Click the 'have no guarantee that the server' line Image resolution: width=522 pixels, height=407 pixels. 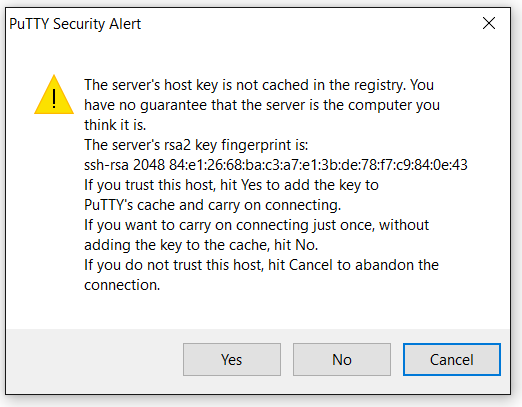(x=262, y=105)
